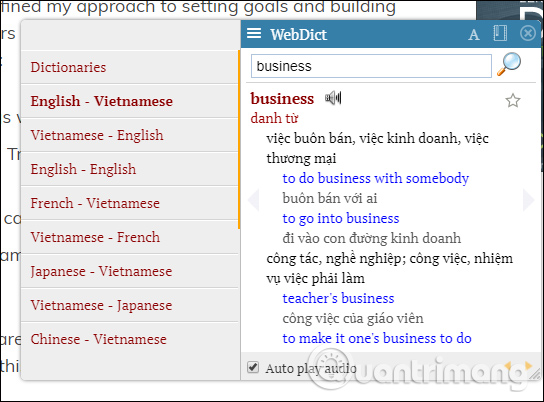Screen dimensions: 544x402
Task: Click the headword 'business' title
Action: click(282, 99)
